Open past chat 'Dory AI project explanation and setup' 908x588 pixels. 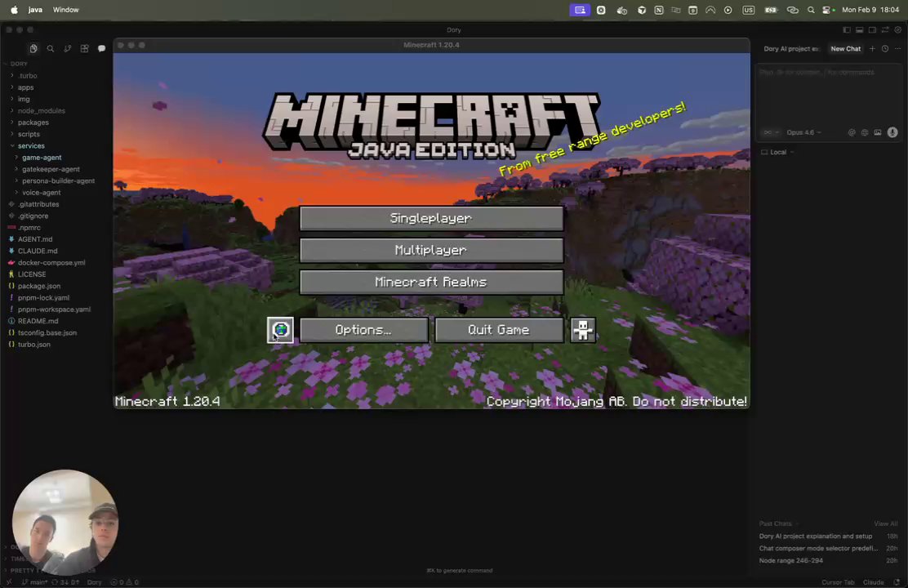pyautogui.click(x=816, y=537)
